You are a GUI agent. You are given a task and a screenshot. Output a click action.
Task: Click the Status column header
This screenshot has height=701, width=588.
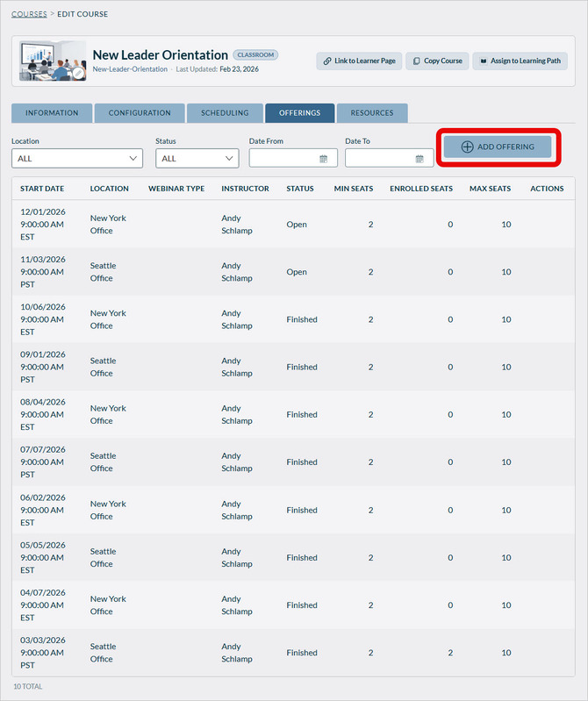click(x=300, y=189)
